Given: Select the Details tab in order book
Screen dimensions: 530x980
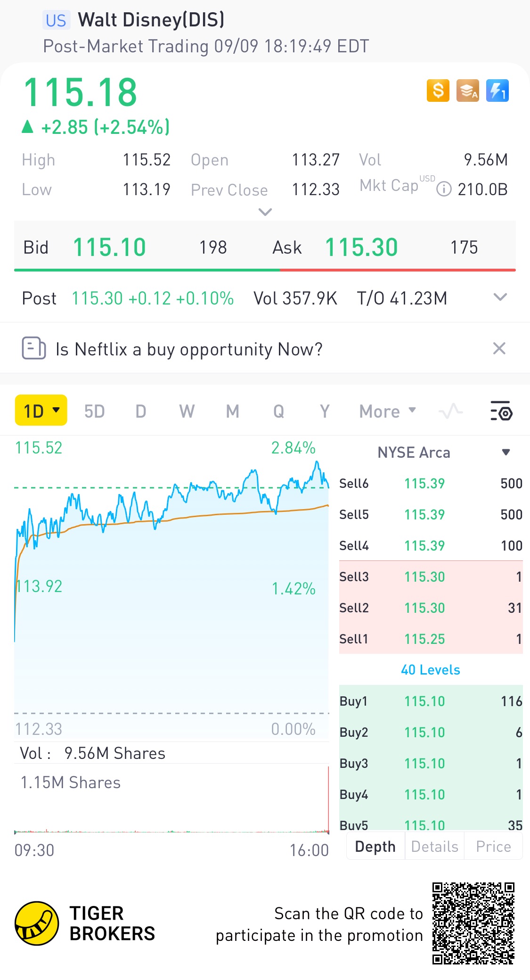Looking at the screenshot, I should pyautogui.click(x=434, y=847).
